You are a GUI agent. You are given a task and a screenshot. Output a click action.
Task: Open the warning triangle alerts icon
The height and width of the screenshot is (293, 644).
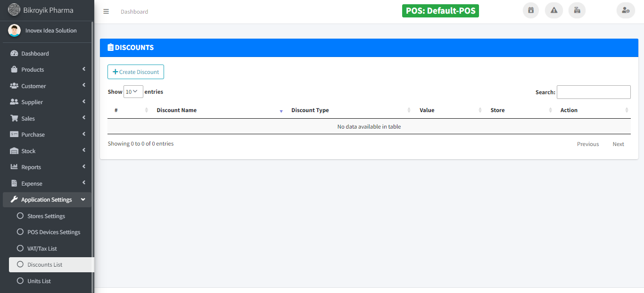click(554, 10)
